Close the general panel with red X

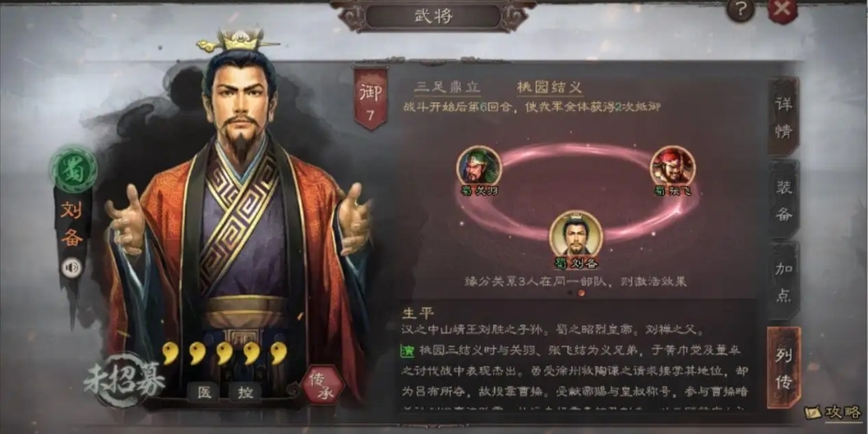click(x=783, y=10)
